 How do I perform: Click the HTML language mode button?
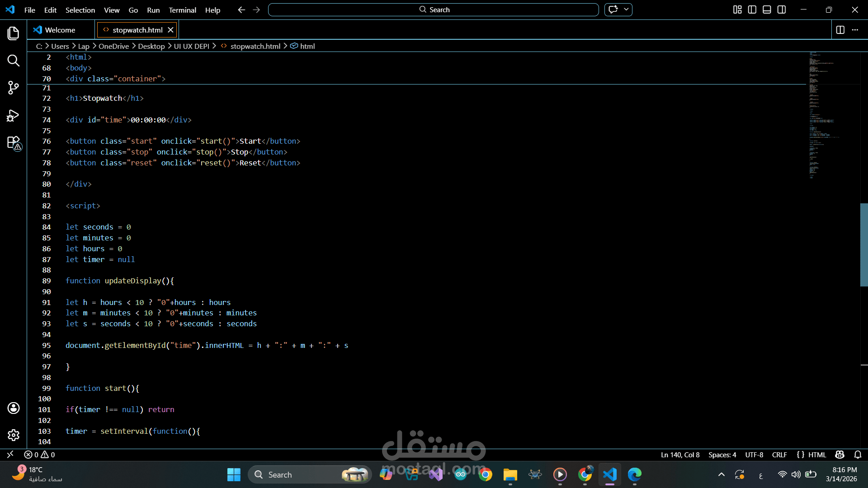pos(816,455)
